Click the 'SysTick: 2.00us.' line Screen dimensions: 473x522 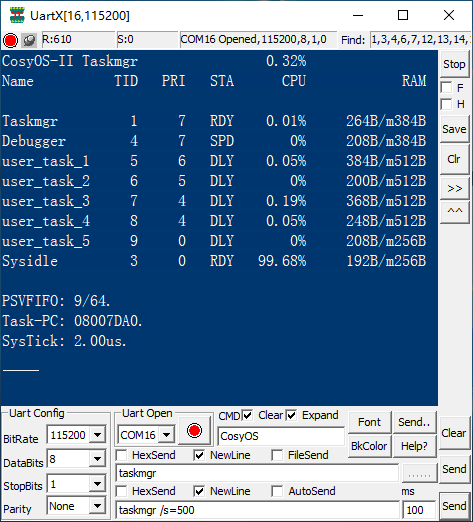pos(64,341)
